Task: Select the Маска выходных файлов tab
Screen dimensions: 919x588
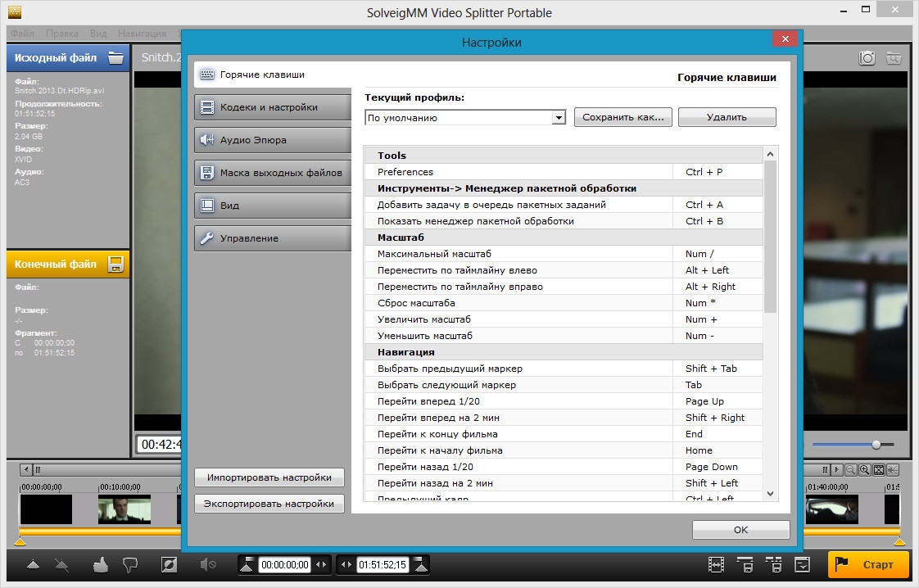Action: 273,173
